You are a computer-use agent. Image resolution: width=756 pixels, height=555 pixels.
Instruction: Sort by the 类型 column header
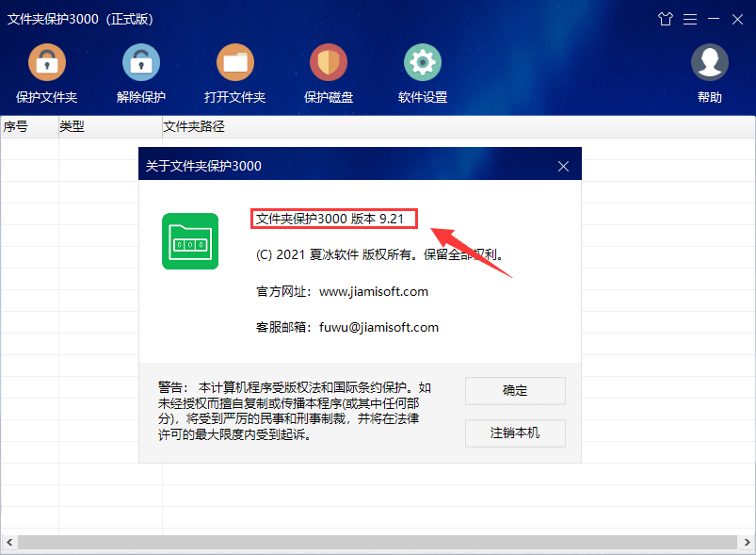110,127
